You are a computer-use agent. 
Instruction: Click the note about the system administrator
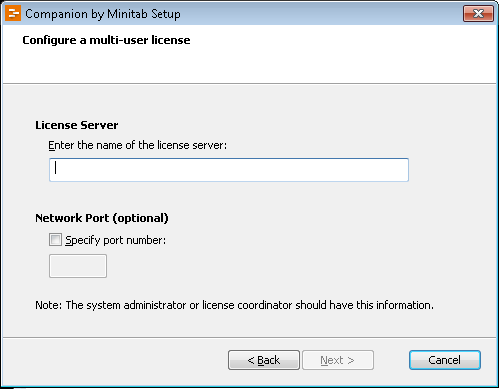[x=234, y=305]
